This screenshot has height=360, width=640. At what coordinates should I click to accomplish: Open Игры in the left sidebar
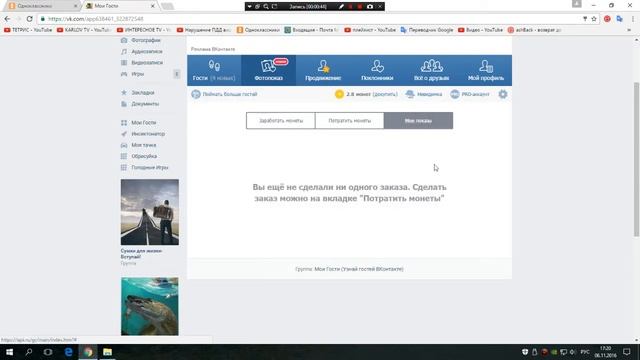(133, 74)
